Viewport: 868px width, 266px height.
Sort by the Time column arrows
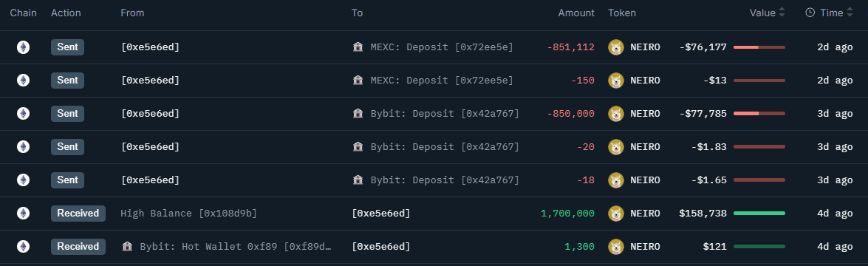[x=850, y=13]
